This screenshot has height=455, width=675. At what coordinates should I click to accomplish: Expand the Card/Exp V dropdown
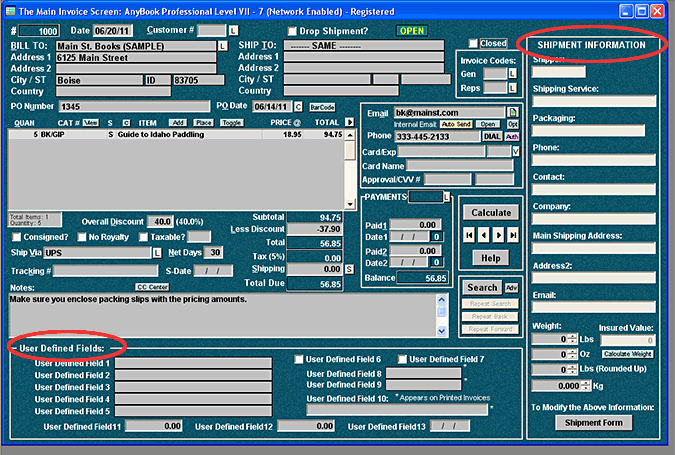[x=516, y=151]
